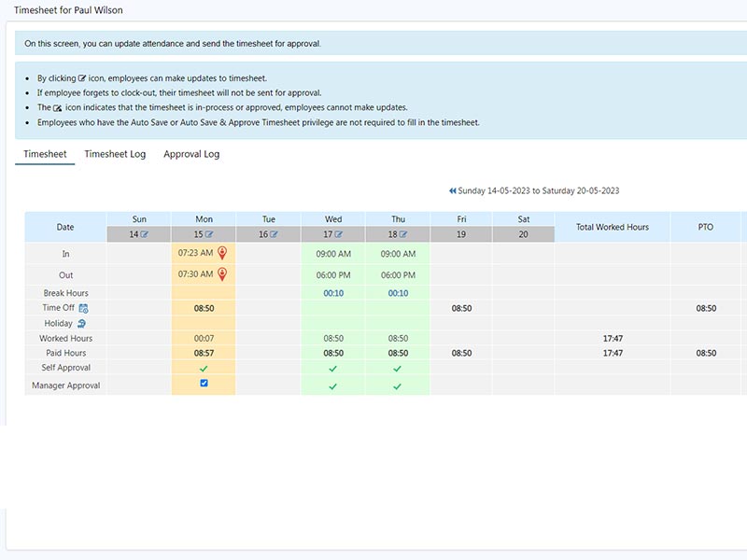
Task: Click the edit icon for Monday 15
Action: click(209, 234)
